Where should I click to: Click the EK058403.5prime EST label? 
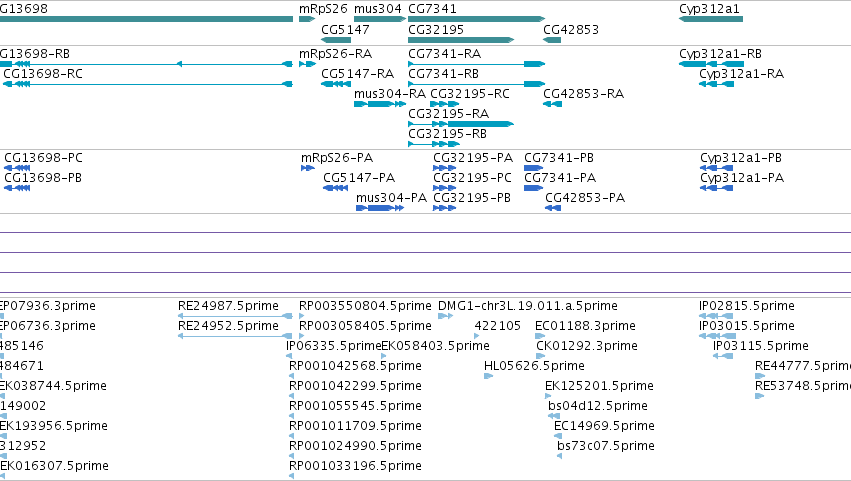click(x=436, y=346)
